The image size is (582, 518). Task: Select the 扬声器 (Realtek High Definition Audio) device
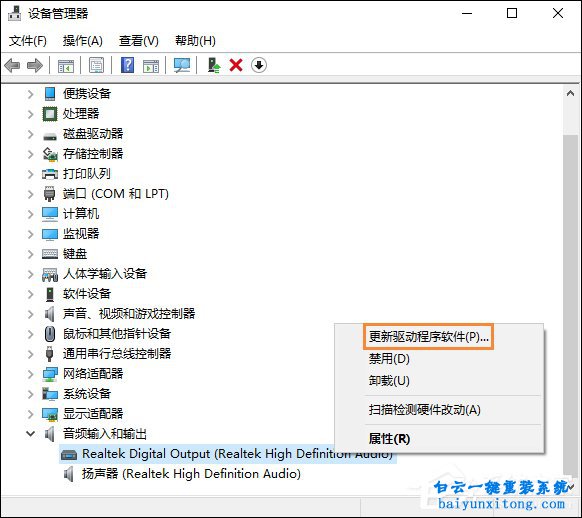tap(191, 474)
